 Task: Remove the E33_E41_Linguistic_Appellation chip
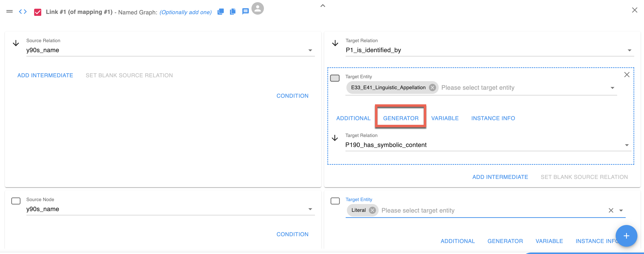pos(432,88)
